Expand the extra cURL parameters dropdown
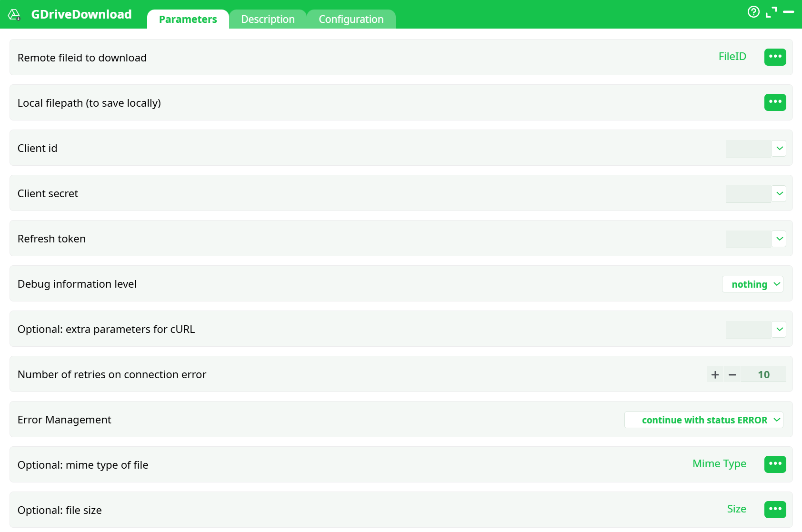Screen dimensions: 802x532 pyautogui.click(x=779, y=330)
